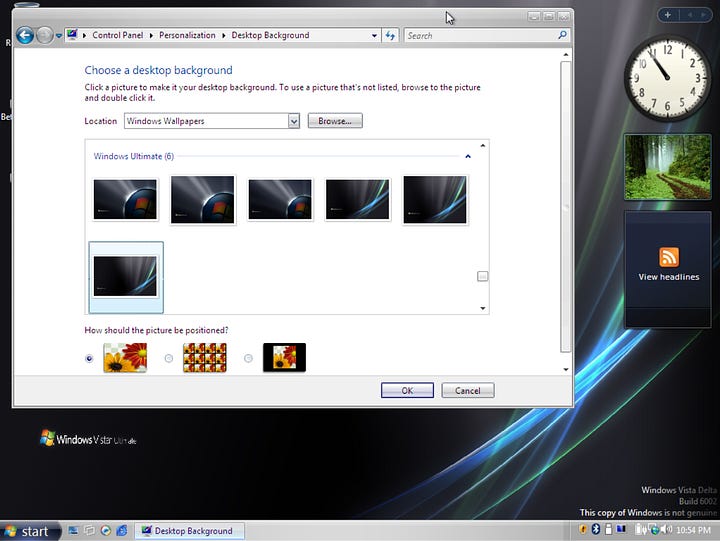Click wallpaper list scroll down arrow
Viewport: 720px width, 541px height.
coord(483,308)
